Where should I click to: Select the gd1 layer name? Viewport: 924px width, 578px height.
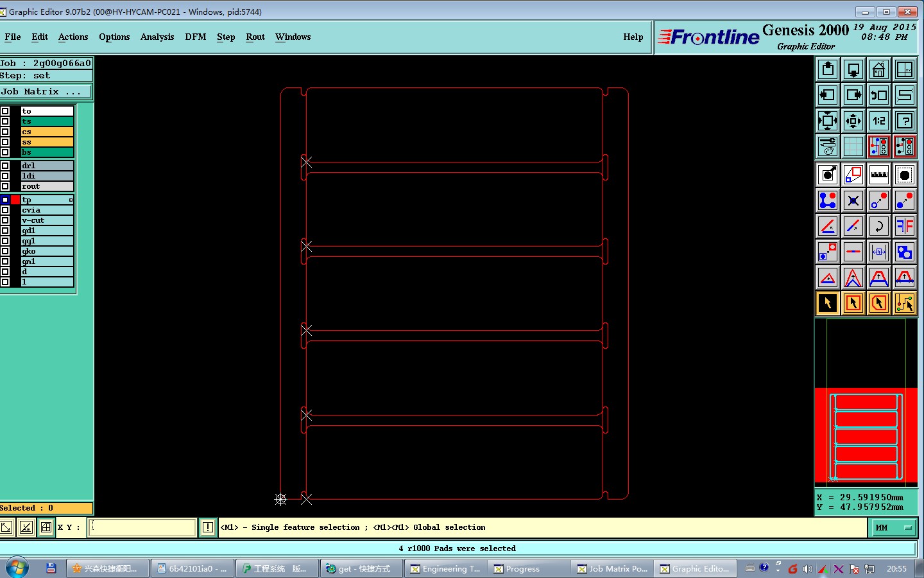pos(47,231)
